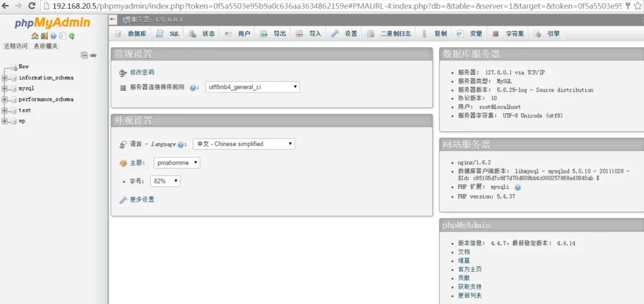Open the pmahomme theme dropdown
644x304 pixels.
[x=177, y=162]
